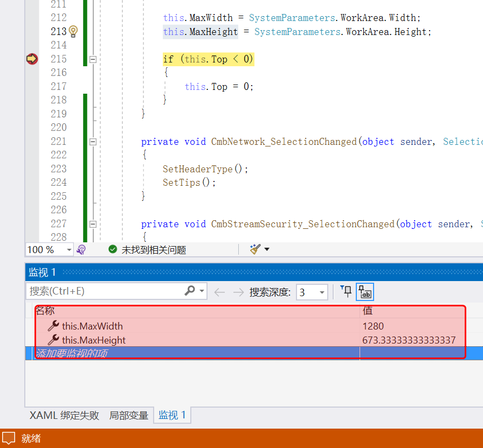Screen dimensions: 483x448
Task: Switch to the XAML 绑定失败 tab
Action: pos(64,415)
